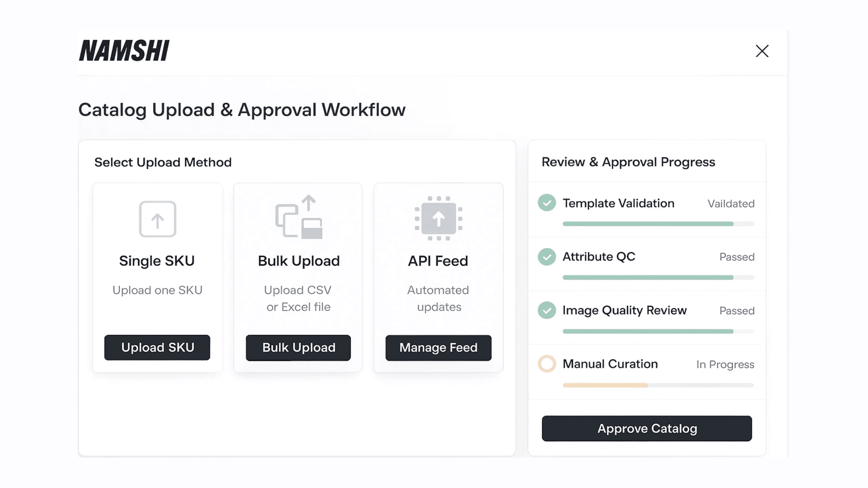Viewport: 868px width, 488px height.
Task: Click the API Feed chip icon
Action: tap(438, 218)
